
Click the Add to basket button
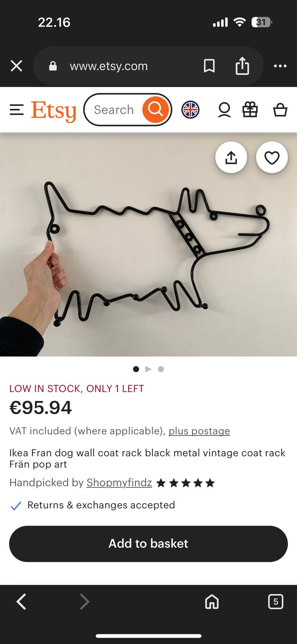coord(148,544)
